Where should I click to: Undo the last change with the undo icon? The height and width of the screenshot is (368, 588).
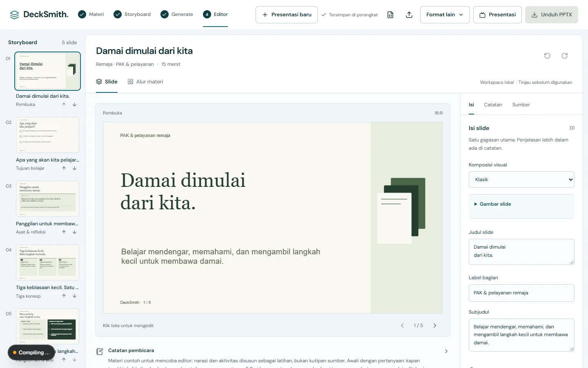click(x=547, y=56)
